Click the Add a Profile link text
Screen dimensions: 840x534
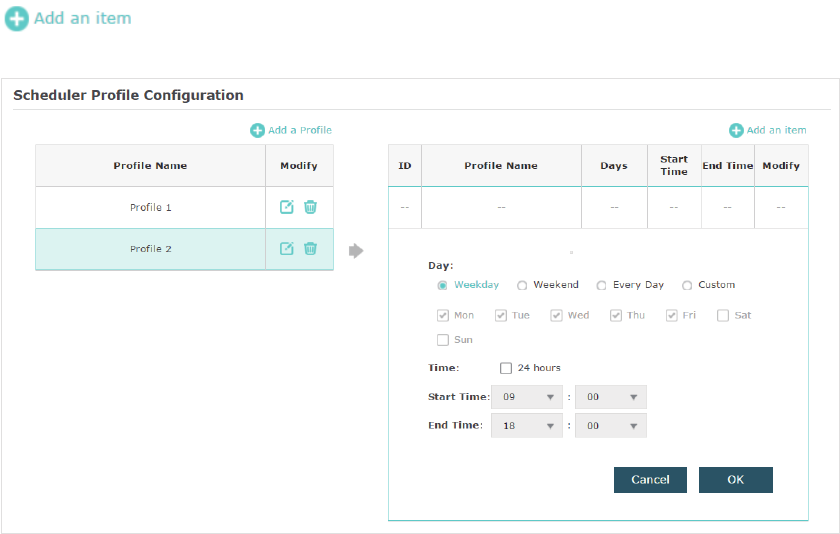(x=299, y=130)
